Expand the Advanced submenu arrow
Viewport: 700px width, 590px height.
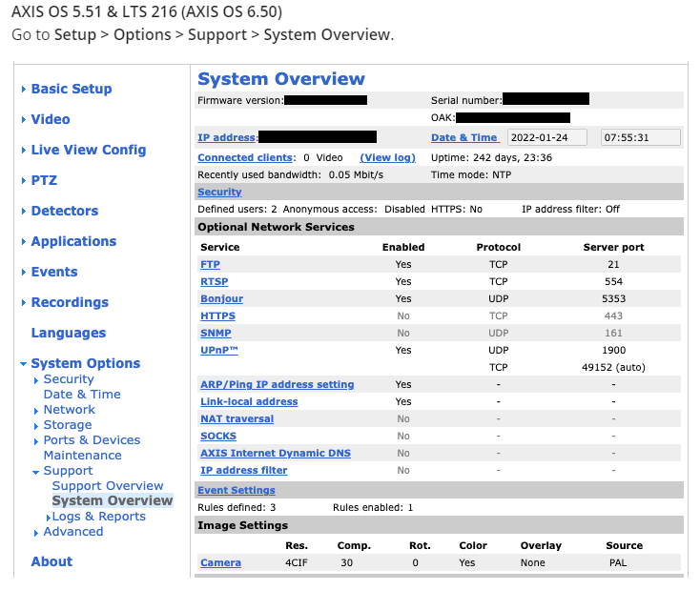[36, 533]
